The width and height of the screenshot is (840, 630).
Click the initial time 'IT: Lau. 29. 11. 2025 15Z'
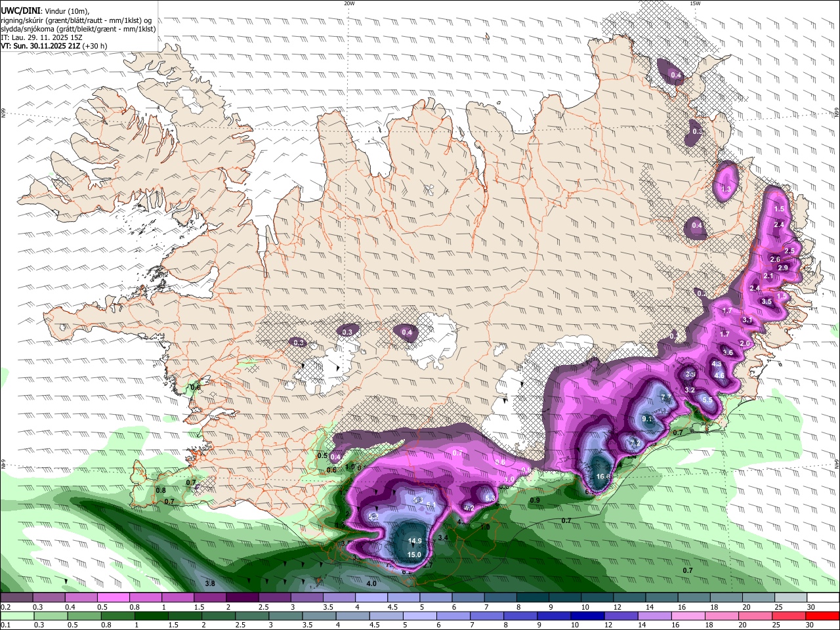(x=40, y=37)
